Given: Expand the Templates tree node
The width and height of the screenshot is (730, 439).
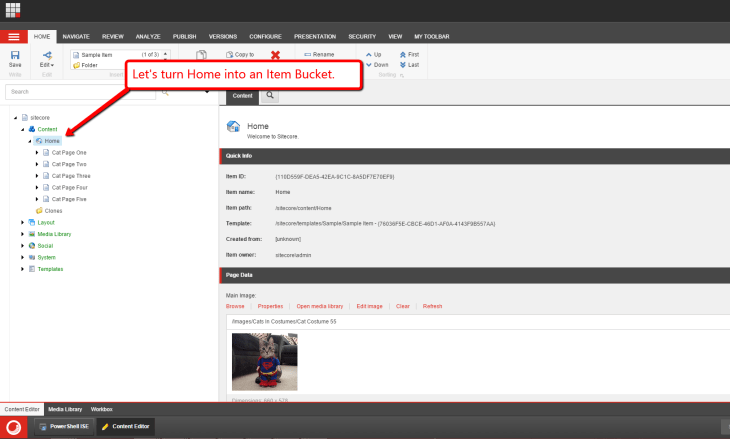Looking at the screenshot, I should 22,268.
